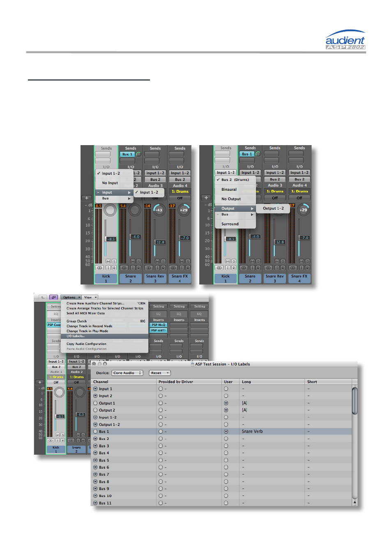Open Device Core Audio popup
Image resolution: width=392 pixels, height=555 pixels.
pos(127,373)
